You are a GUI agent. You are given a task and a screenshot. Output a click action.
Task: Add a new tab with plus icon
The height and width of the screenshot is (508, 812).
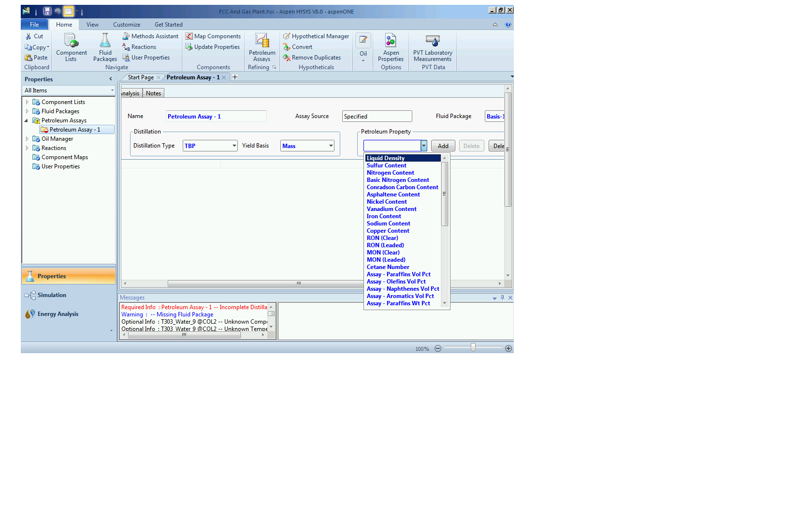[235, 77]
